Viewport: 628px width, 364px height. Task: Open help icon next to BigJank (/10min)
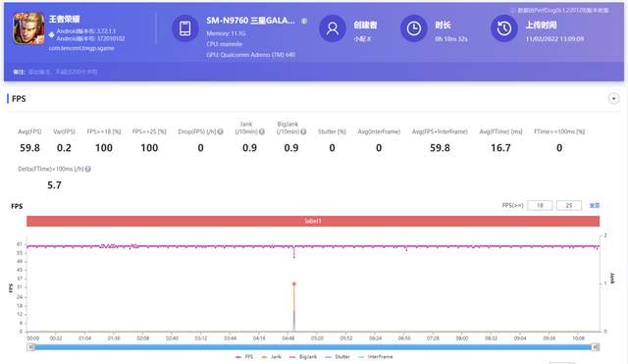pyautogui.click(x=303, y=131)
